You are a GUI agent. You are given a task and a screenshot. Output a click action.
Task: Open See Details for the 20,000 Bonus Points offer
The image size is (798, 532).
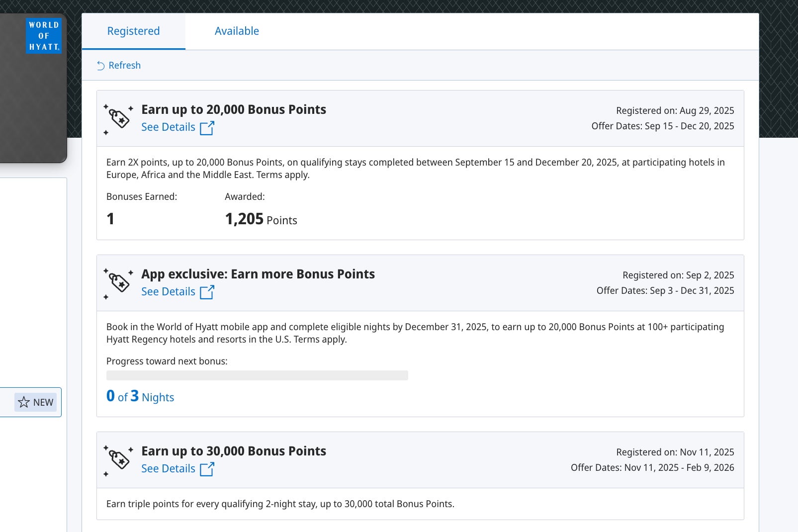(x=168, y=127)
